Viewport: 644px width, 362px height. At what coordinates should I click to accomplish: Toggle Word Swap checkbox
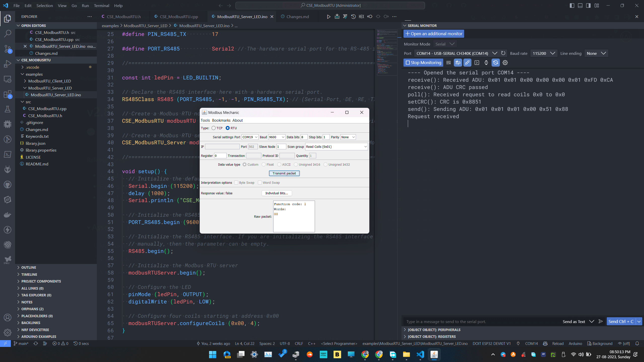[260, 183]
